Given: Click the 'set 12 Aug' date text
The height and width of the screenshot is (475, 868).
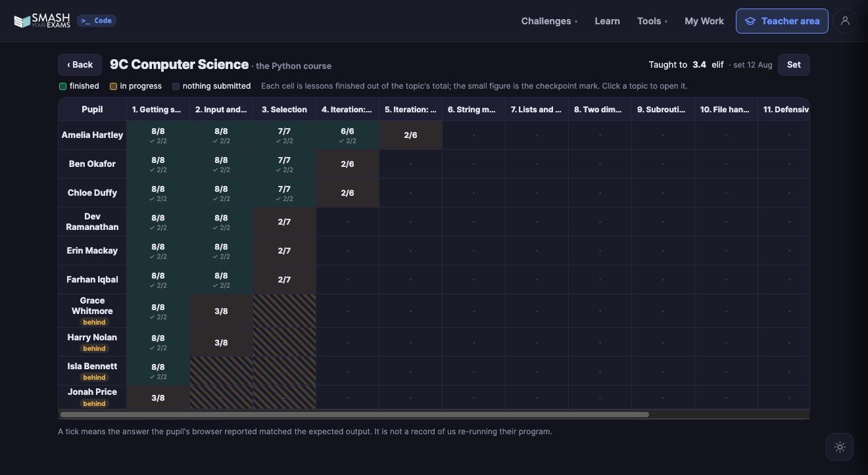Looking at the screenshot, I should (x=752, y=64).
